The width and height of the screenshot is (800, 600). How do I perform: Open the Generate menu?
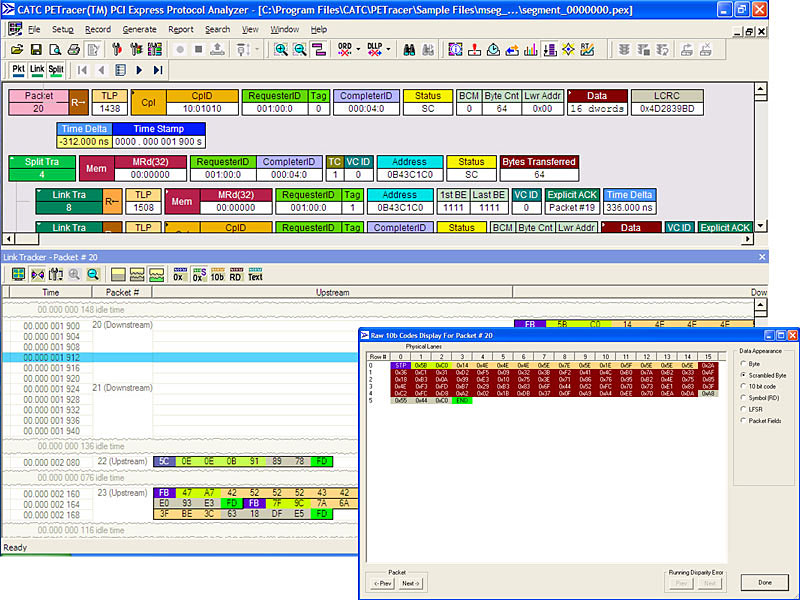click(139, 29)
